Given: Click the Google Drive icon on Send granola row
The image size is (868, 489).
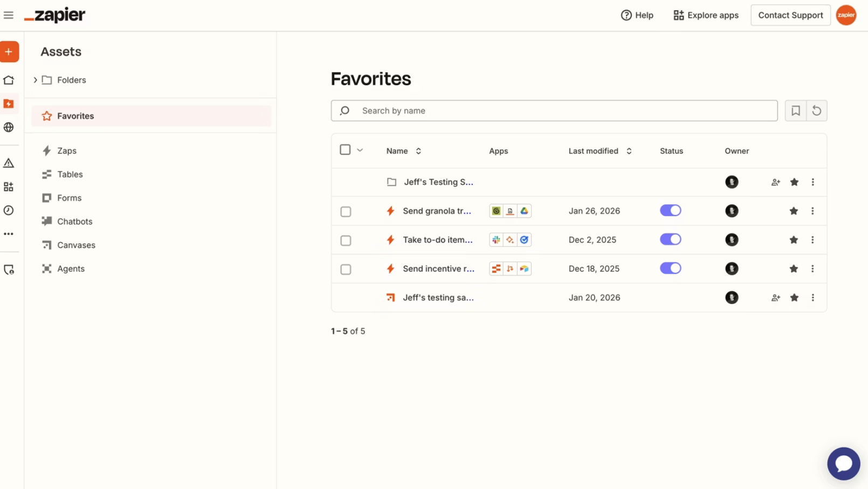Looking at the screenshot, I should (x=525, y=211).
